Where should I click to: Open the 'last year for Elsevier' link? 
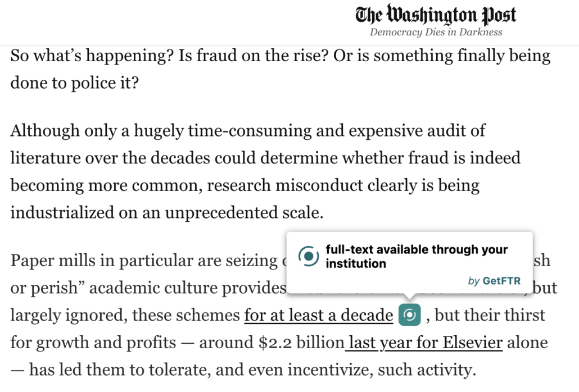[x=424, y=343]
